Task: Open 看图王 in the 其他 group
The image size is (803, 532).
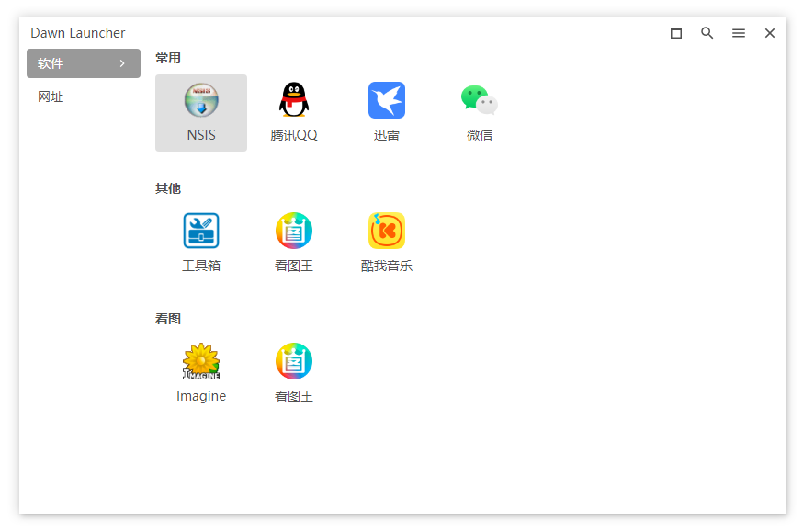Action: (x=294, y=232)
